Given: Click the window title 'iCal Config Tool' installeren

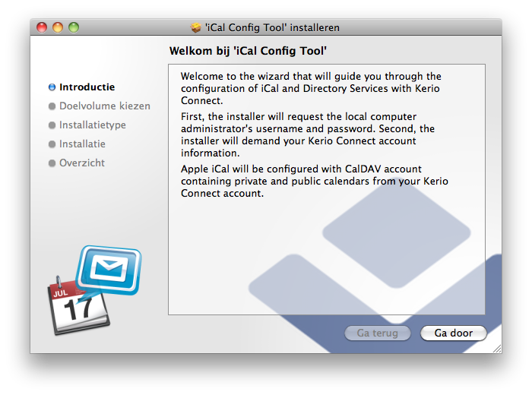Looking at the screenshot, I should tap(272, 27).
